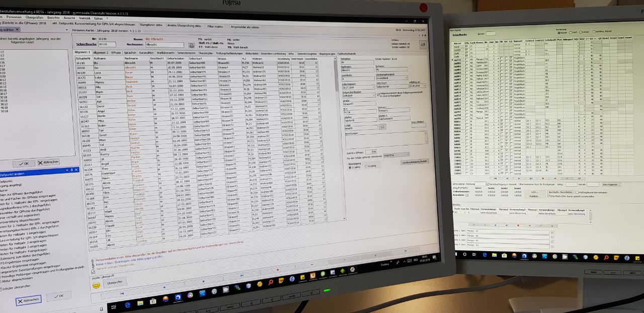The width and height of the screenshot is (644, 313).
Task: Click into Schnellsuche field showing 16110
Action: [107, 44]
